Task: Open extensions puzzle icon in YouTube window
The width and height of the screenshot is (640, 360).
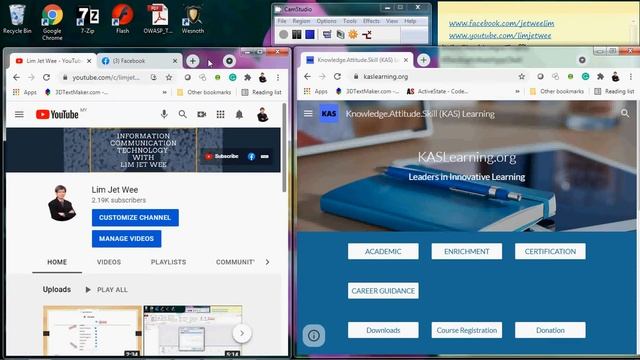Action: [247, 77]
